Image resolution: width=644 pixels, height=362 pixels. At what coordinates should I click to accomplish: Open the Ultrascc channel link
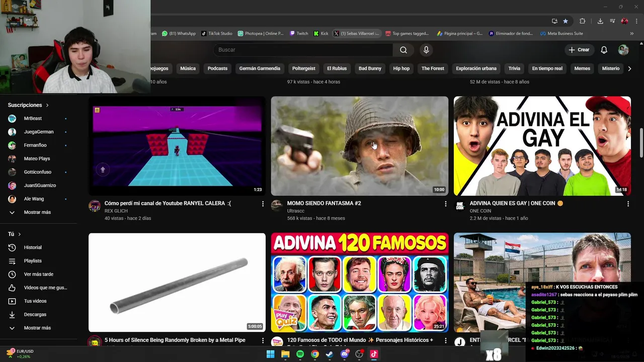pos(296,211)
